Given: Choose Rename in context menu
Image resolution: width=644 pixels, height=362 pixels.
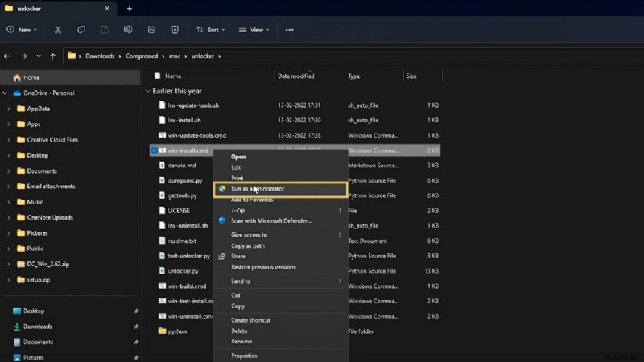Looking at the screenshot, I should (x=242, y=341).
